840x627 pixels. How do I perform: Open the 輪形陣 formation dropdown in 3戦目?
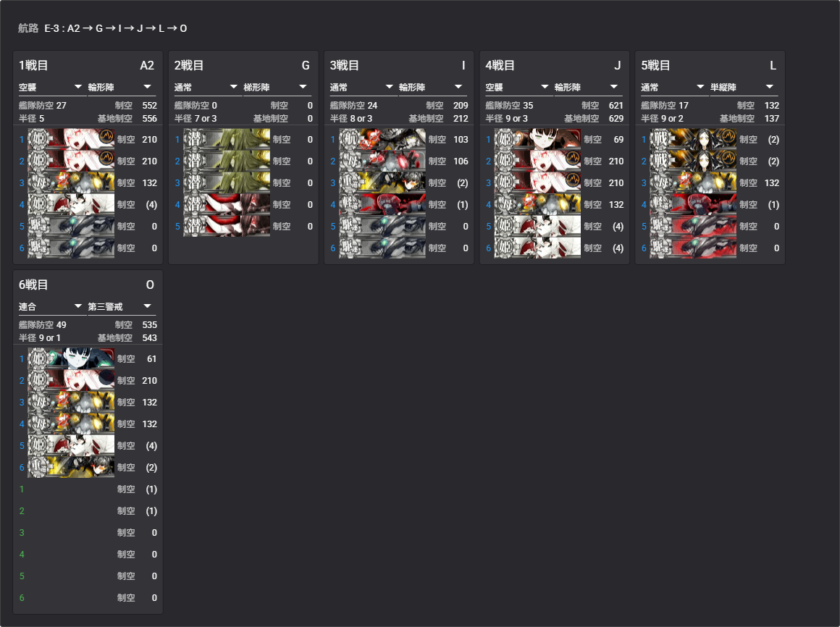coord(432,88)
